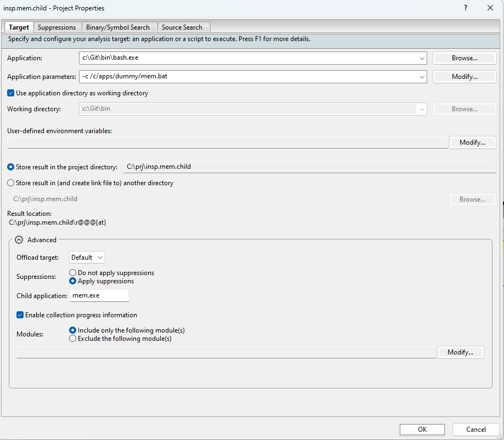
Task: Open the Binary/Symbol Search tab
Action: [x=118, y=27]
